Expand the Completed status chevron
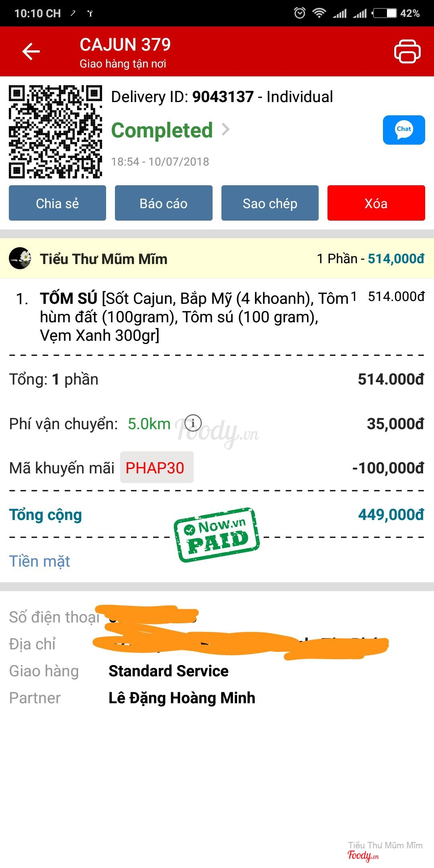 [226, 129]
